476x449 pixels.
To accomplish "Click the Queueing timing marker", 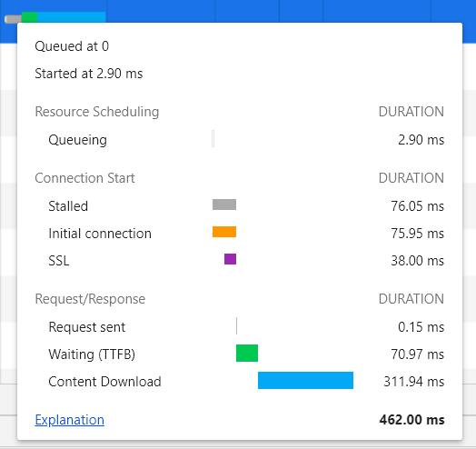I will (x=213, y=138).
